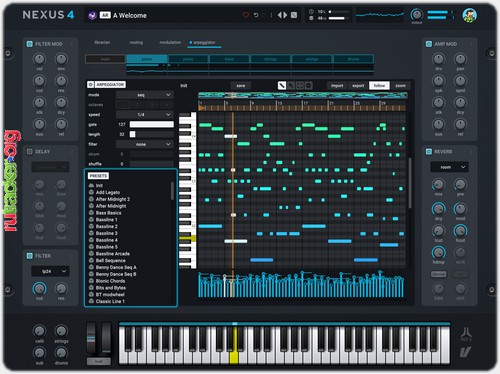The image size is (500, 374).
Task: Click the export button
Action: (358, 86)
